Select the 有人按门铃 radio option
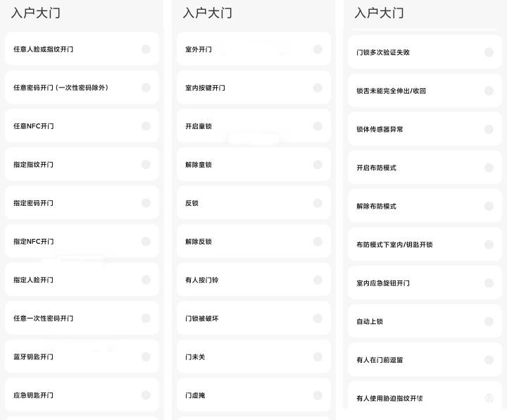This screenshot has height=420, width=507. [318, 280]
